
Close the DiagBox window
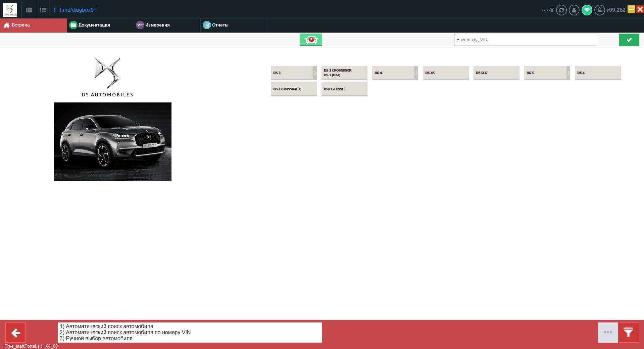[x=640, y=9]
